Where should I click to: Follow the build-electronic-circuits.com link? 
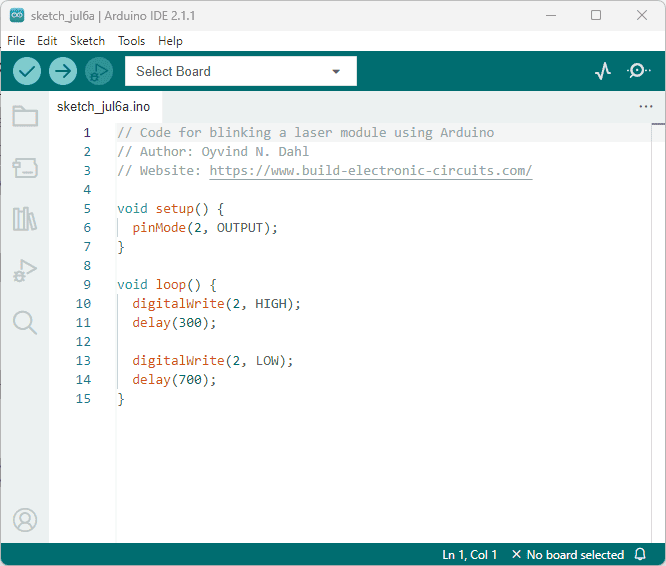tap(370, 171)
